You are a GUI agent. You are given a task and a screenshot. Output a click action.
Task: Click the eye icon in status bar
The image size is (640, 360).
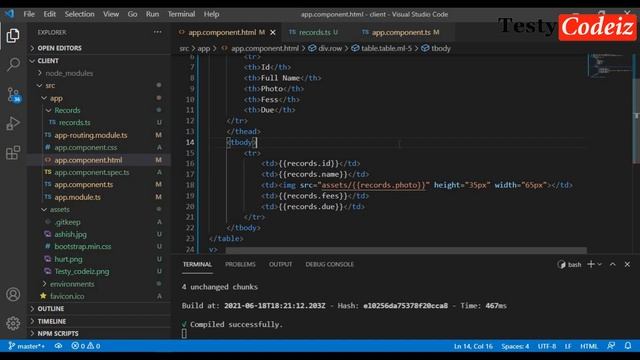click(58, 346)
